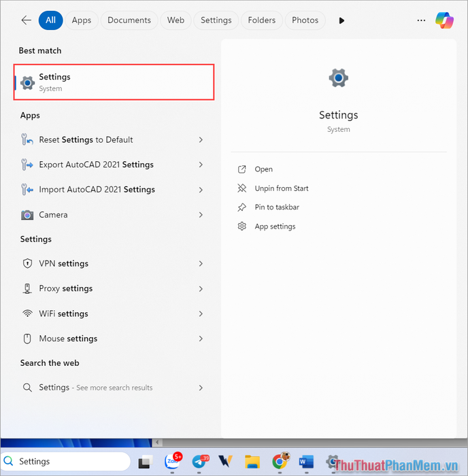The height and width of the screenshot is (476, 468).
Task: Open Telegram from the taskbar
Action: 199,462
